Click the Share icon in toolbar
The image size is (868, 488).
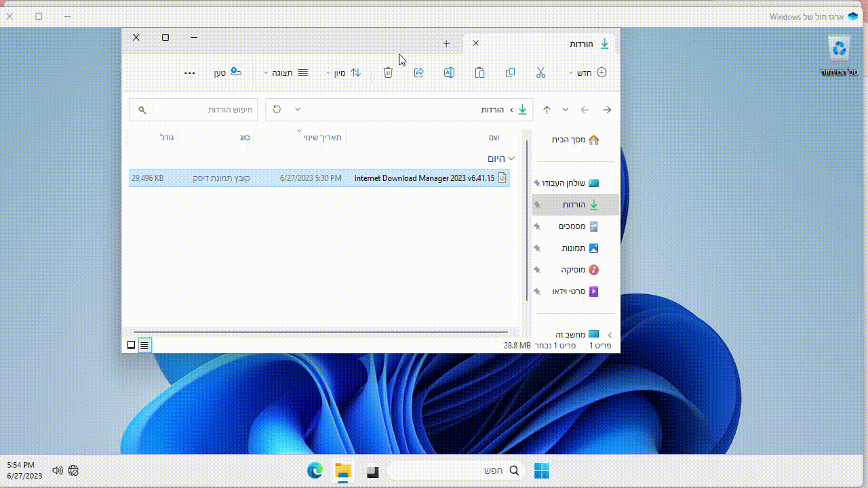[x=418, y=73]
